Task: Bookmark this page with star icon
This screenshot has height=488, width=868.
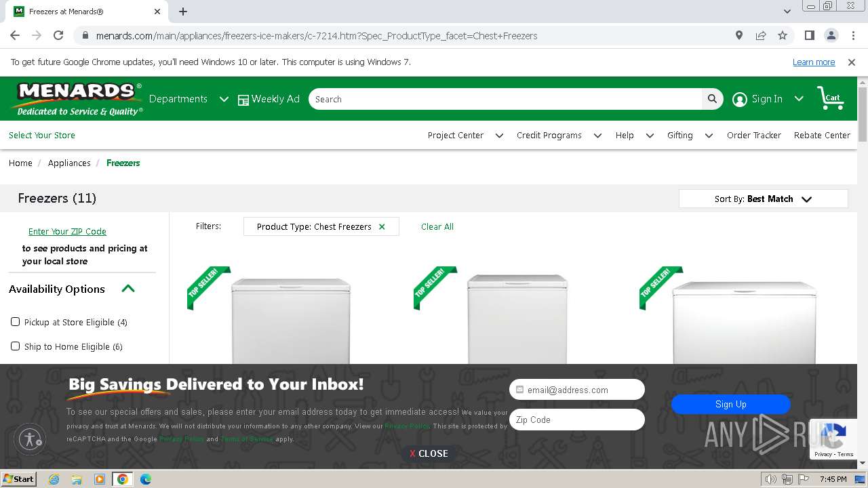Action: click(783, 35)
